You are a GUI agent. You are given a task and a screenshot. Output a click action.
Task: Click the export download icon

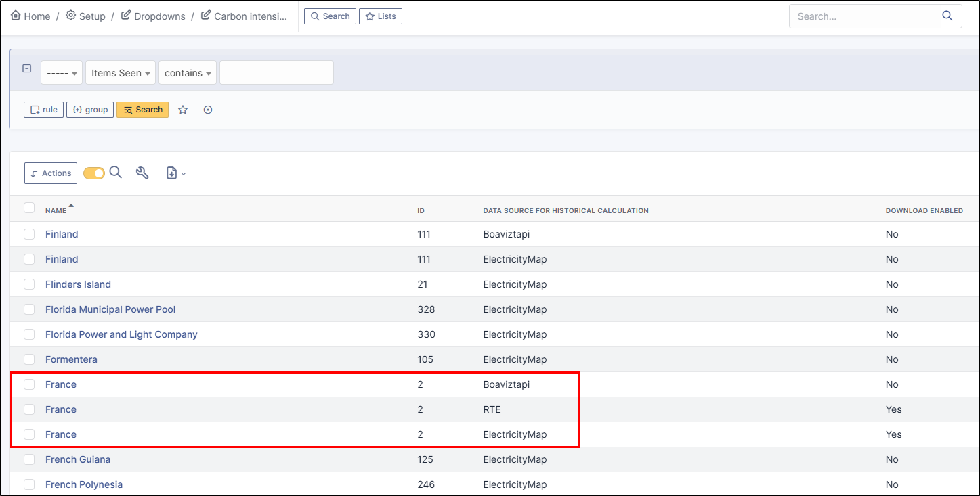coord(172,173)
